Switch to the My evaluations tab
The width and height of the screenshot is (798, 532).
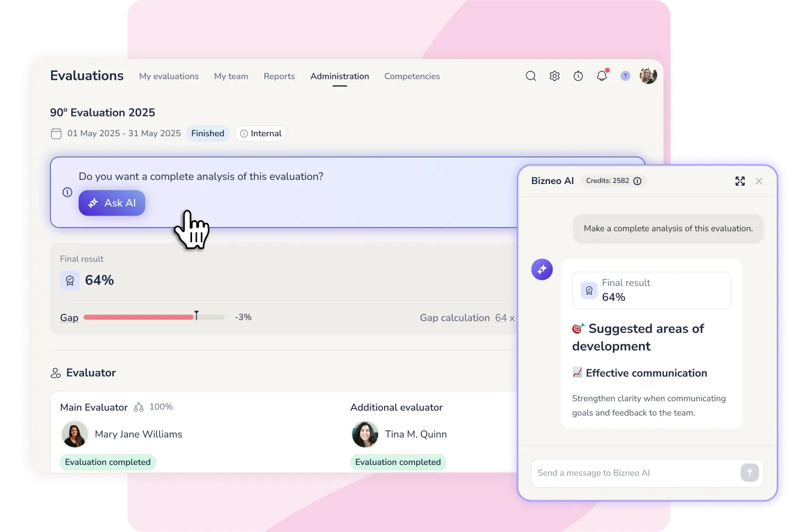coord(169,77)
